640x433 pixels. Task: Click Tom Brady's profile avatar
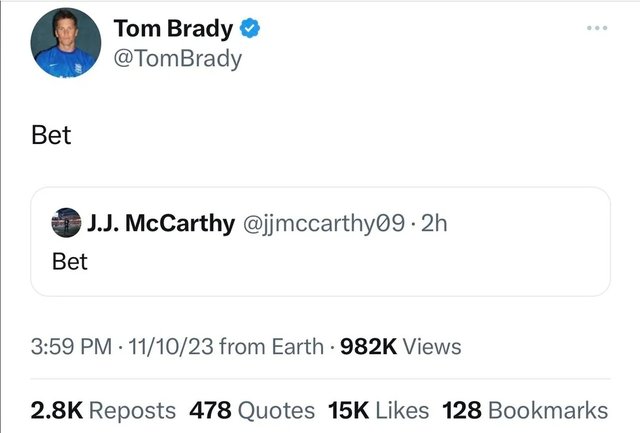click(x=64, y=44)
